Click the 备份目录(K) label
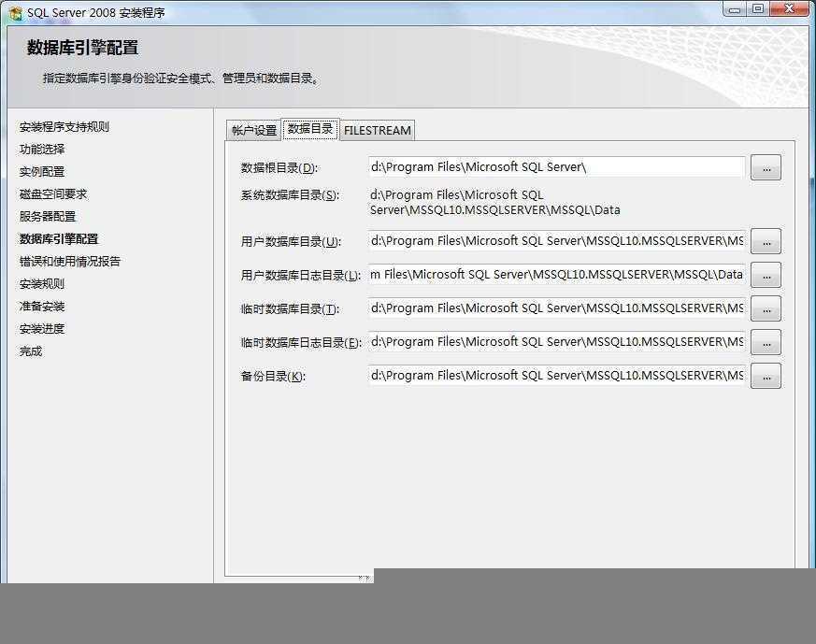The image size is (816, 644). click(x=273, y=376)
